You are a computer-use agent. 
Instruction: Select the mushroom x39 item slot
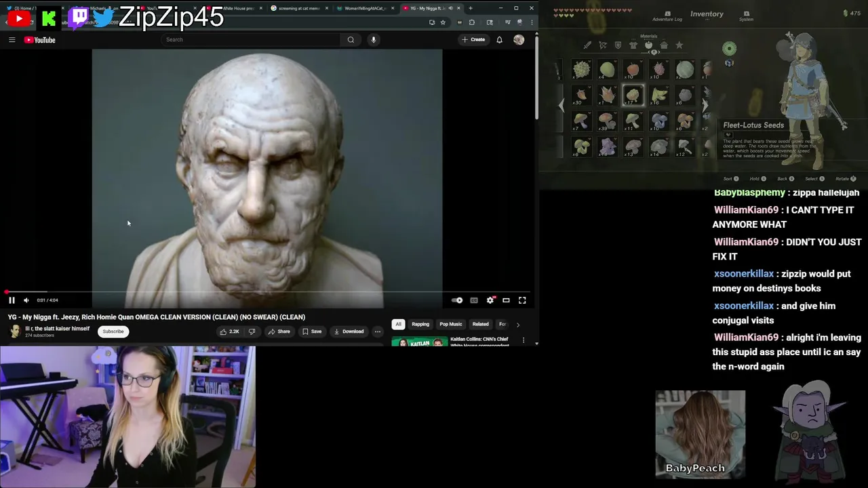pyautogui.click(x=607, y=122)
